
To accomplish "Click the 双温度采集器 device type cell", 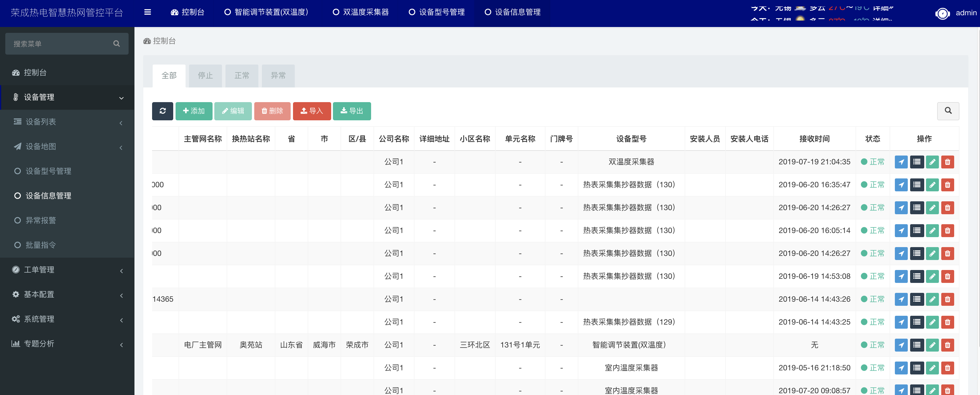I will pos(631,162).
